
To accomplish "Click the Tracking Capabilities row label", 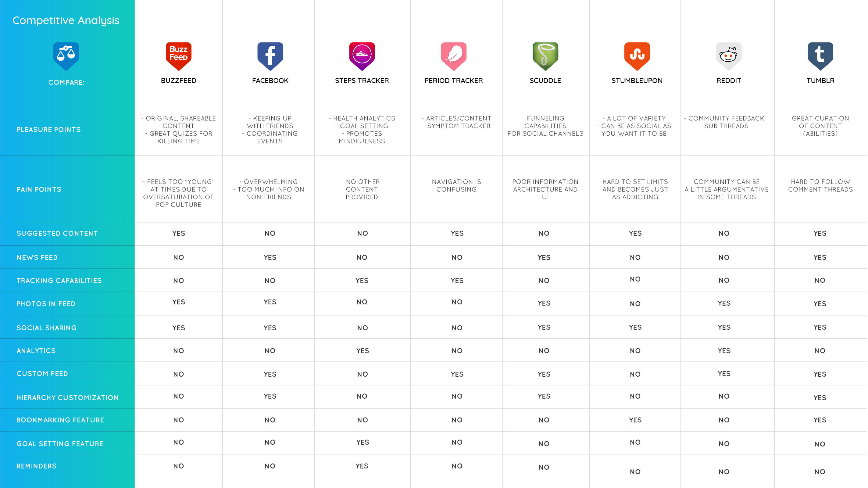I will pyautogui.click(x=59, y=281).
